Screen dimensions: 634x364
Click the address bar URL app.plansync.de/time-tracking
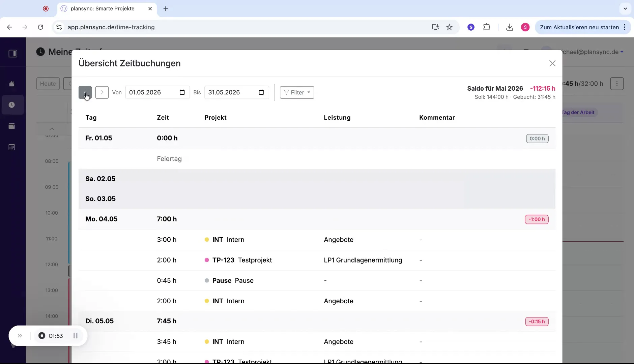[111, 27]
